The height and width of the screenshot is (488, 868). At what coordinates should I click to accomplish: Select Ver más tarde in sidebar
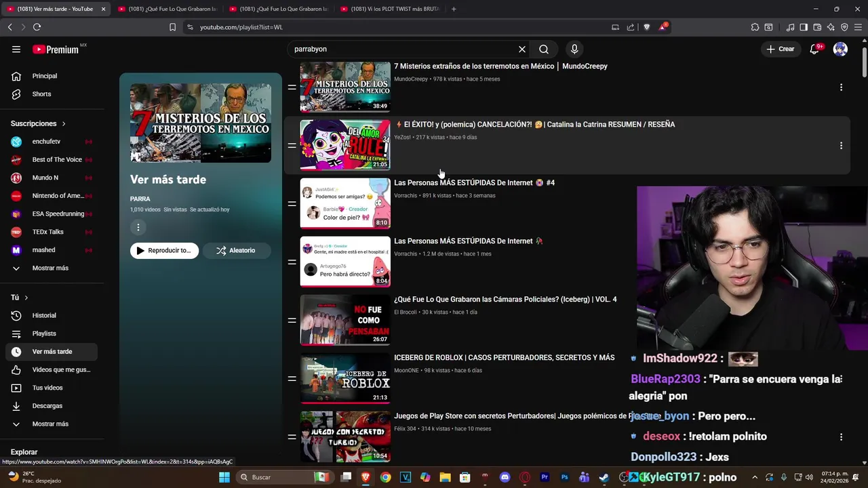tap(52, 352)
